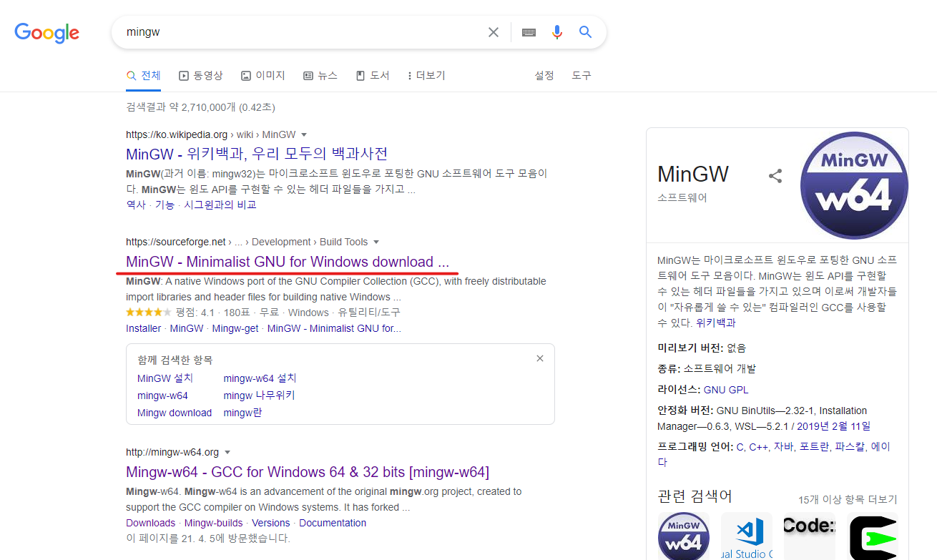The image size is (937, 560).
Task: Start voice search with microphone icon
Action: (x=557, y=32)
